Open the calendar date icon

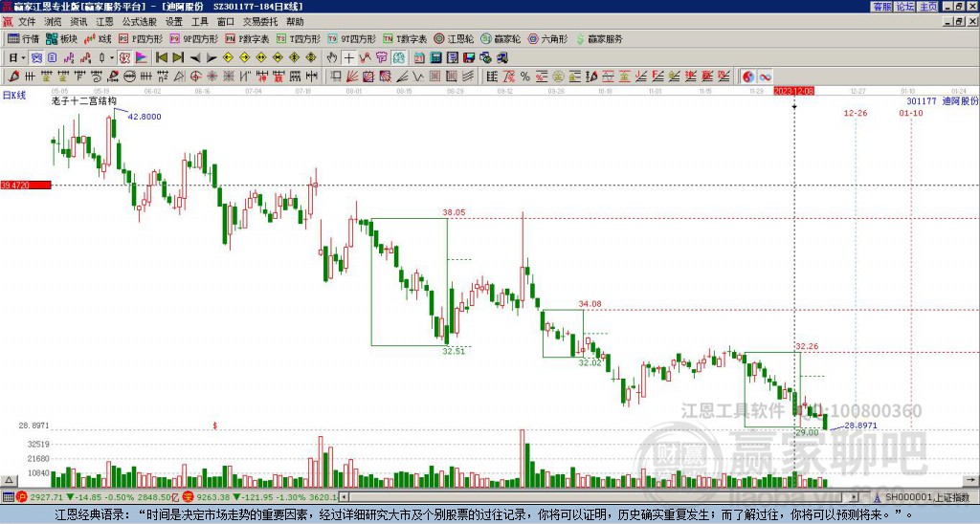pyautogui.click(x=419, y=58)
